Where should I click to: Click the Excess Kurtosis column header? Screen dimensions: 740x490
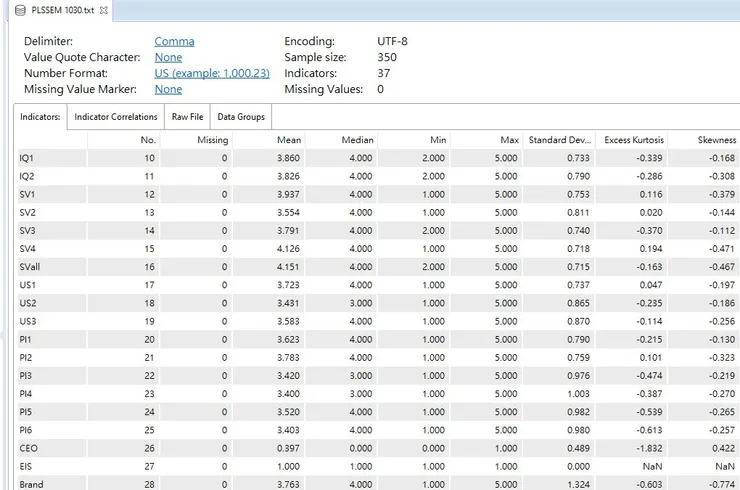pyautogui.click(x=633, y=140)
